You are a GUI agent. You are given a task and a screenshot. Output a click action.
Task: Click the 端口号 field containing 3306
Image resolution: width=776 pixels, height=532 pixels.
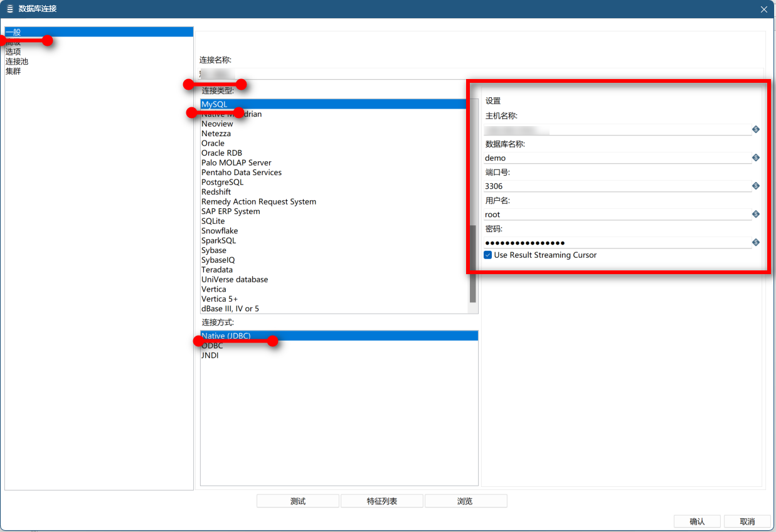point(617,186)
